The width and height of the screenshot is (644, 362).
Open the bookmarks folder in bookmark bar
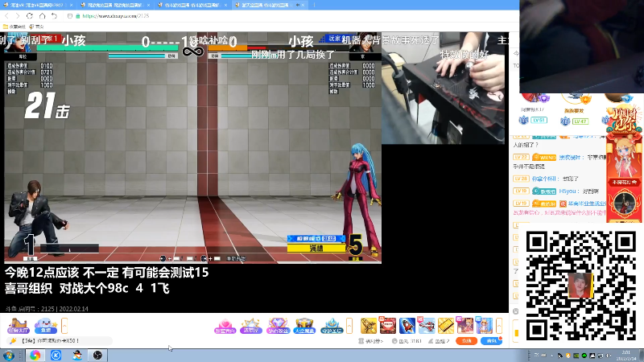[x=14, y=27]
